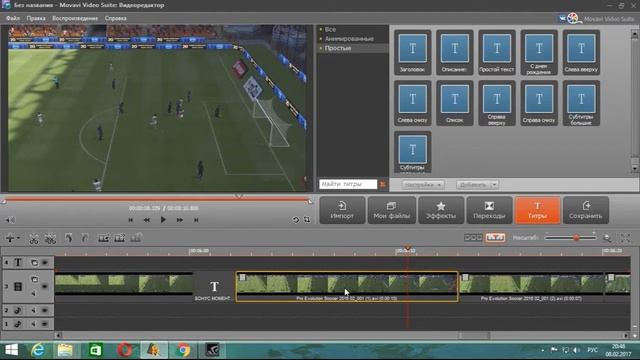
Task: Toggle visibility eye of audio track 2
Action: pyautogui.click(x=45, y=311)
